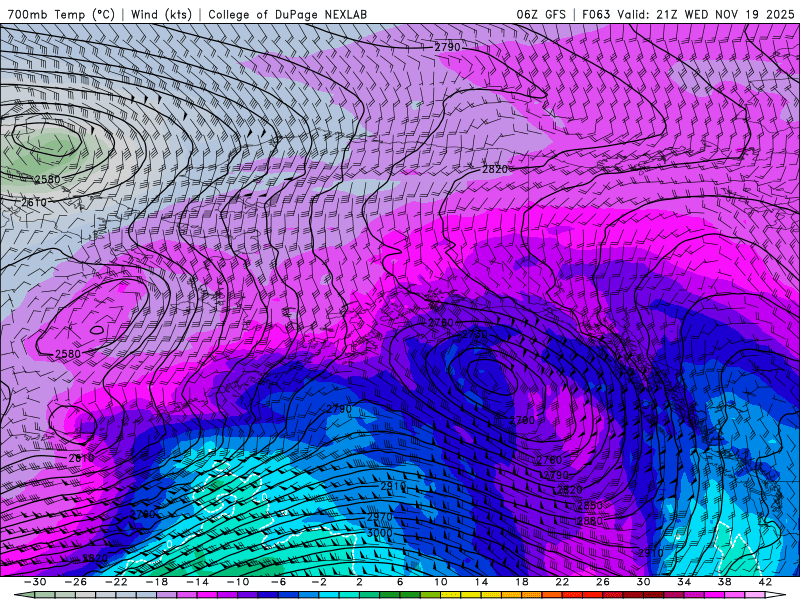Screen dimensions: 800x600
Task: Click 'College of DuPage NEXLAB' header text
Action: click(287, 14)
